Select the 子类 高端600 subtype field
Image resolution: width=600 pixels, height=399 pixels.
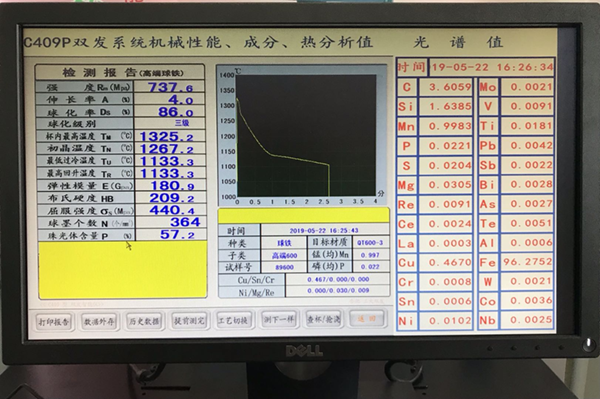[x=284, y=255]
